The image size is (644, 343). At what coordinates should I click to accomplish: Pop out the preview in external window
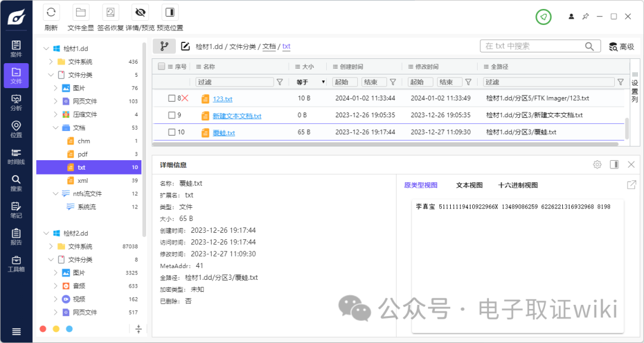[x=631, y=185]
